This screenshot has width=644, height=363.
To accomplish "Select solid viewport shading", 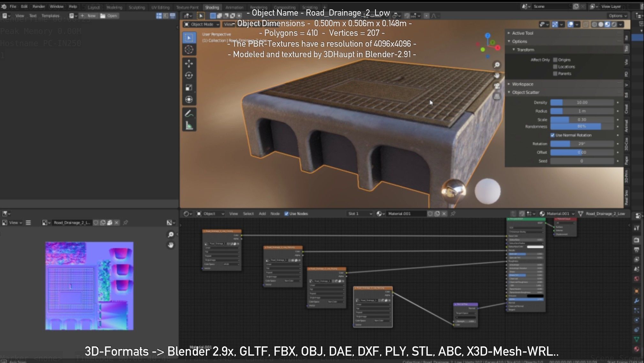I will [601, 24].
